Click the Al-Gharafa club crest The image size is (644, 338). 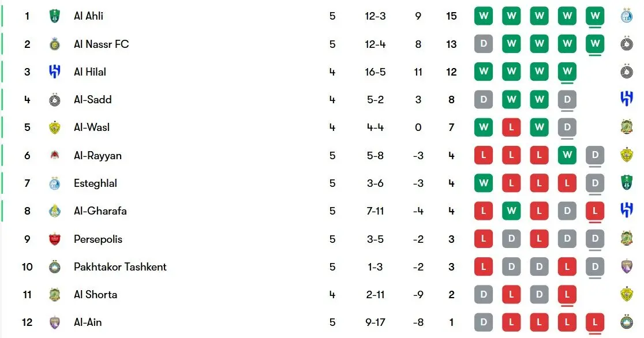pyautogui.click(x=54, y=211)
